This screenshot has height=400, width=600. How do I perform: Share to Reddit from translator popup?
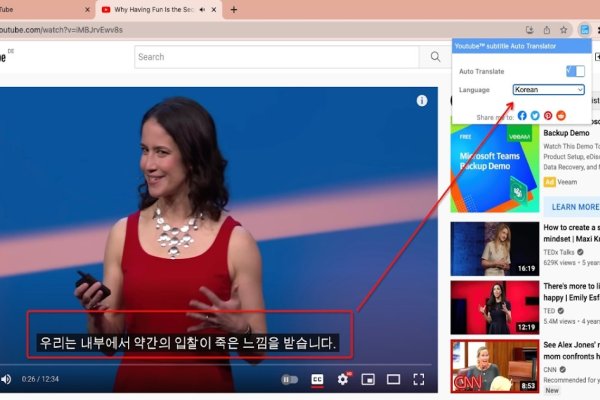pyautogui.click(x=561, y=116)
